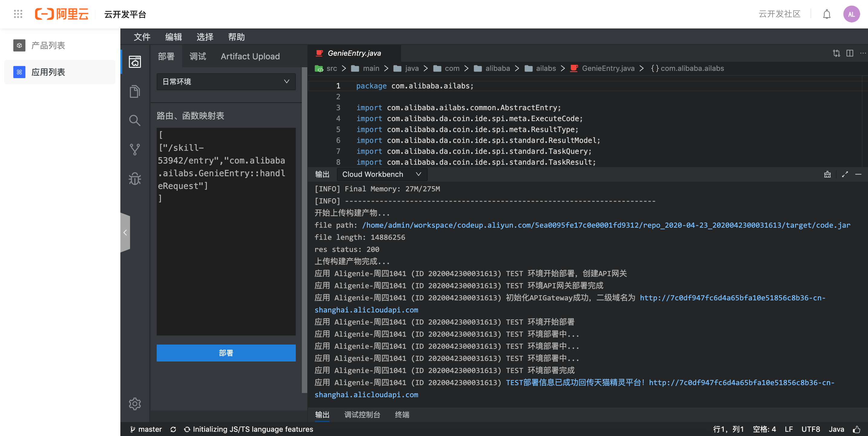868x436 pixels.
Task: Open the search icon in activity bar
Action: [x=135, y=121]
